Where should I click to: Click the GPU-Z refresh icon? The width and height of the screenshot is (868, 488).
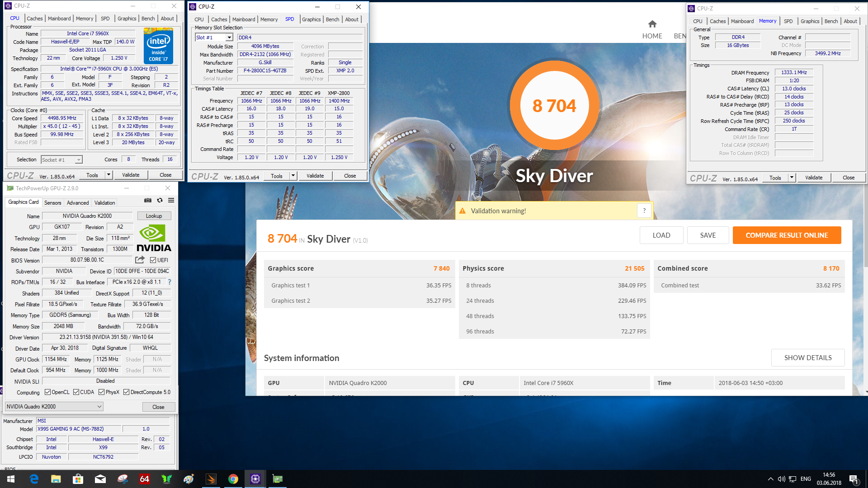click(160, 200)
